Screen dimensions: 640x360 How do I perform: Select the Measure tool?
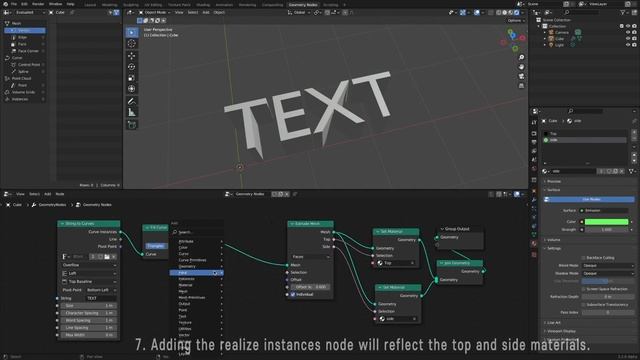pyautogui.click(x=131, y=112)
